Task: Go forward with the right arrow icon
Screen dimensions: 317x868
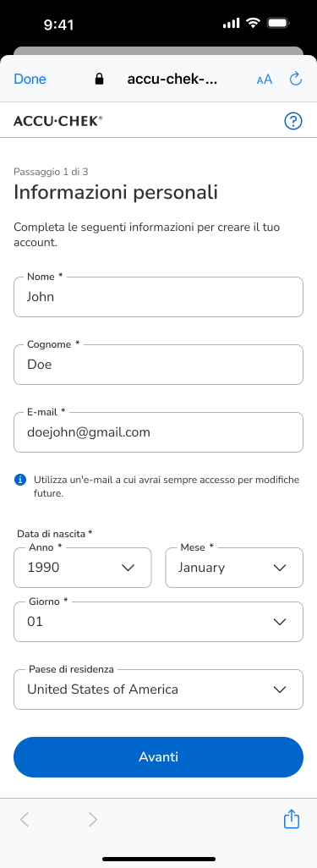Action: tap(92, 819)
